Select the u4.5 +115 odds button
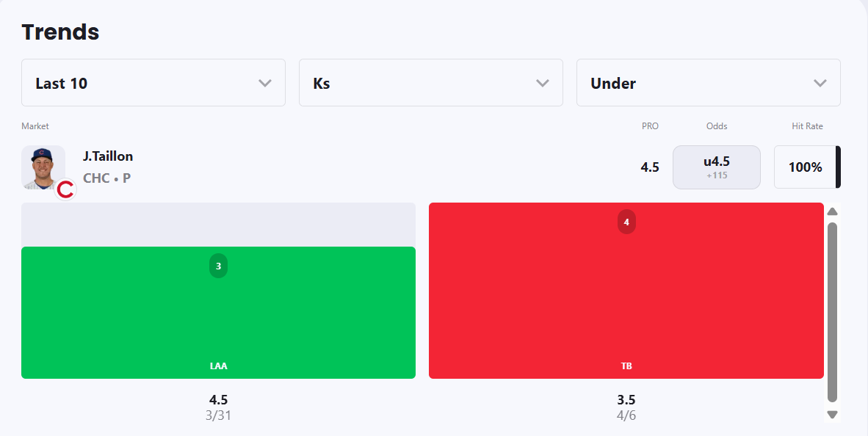 [716, 167]
